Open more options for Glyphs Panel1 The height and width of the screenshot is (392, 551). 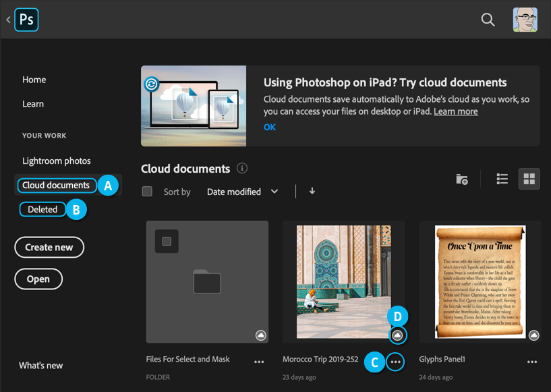point(532,362)
